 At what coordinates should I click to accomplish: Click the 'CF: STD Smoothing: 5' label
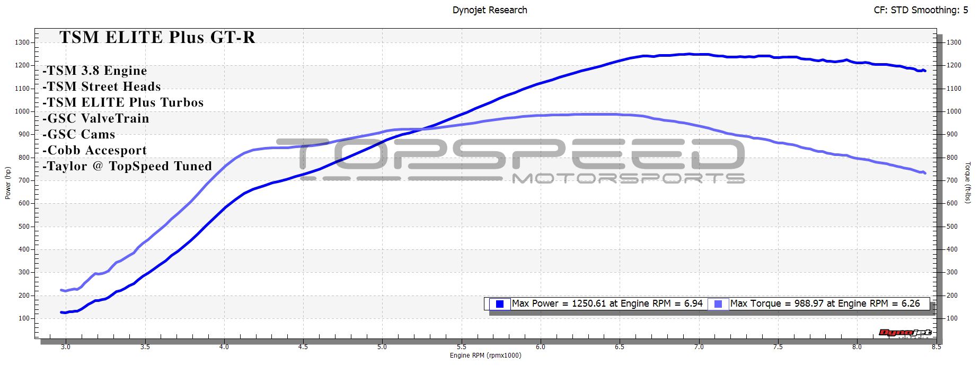[x=921, y=10]
